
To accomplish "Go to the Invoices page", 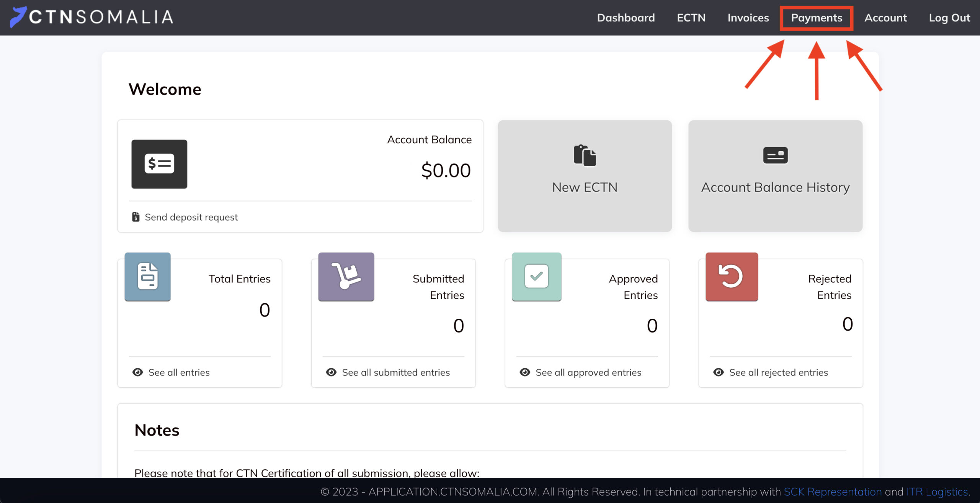I will point(748,18).
